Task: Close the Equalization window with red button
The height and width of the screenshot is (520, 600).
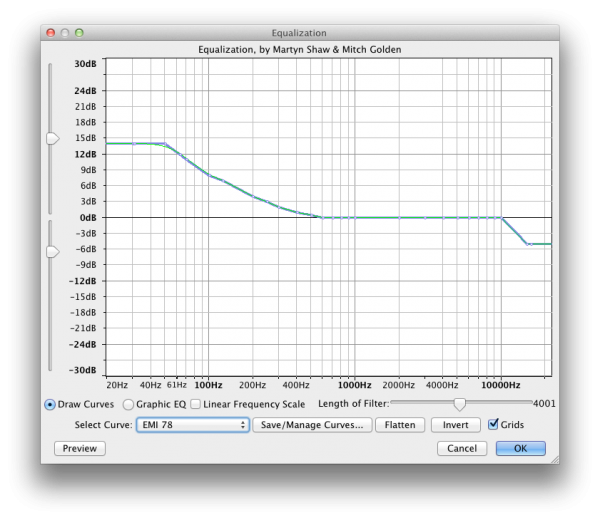Action: tap(50, 33)
